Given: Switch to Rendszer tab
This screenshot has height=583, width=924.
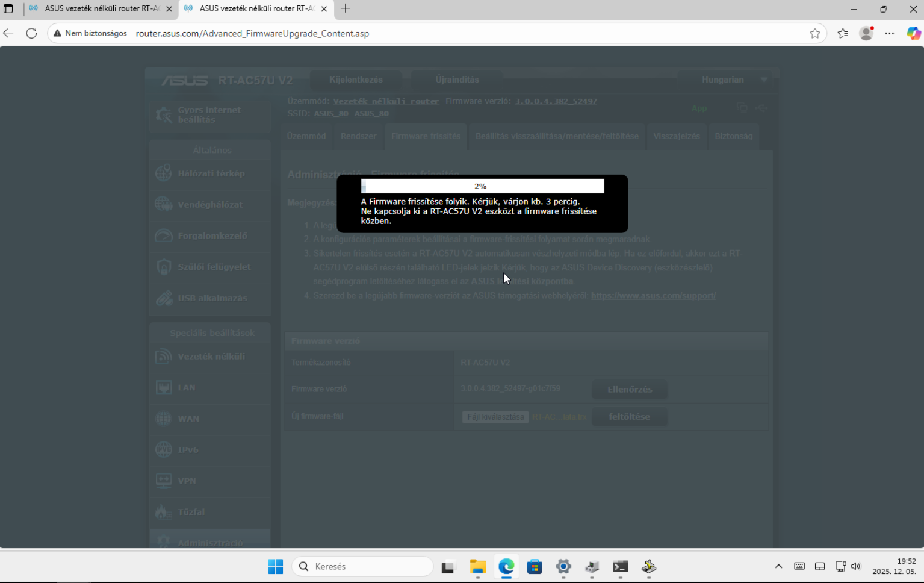Looking at the screenshot, I should point(358,136).
